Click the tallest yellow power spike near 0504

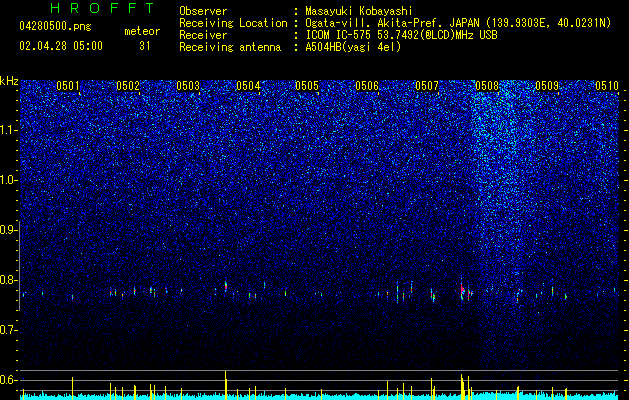225,385
